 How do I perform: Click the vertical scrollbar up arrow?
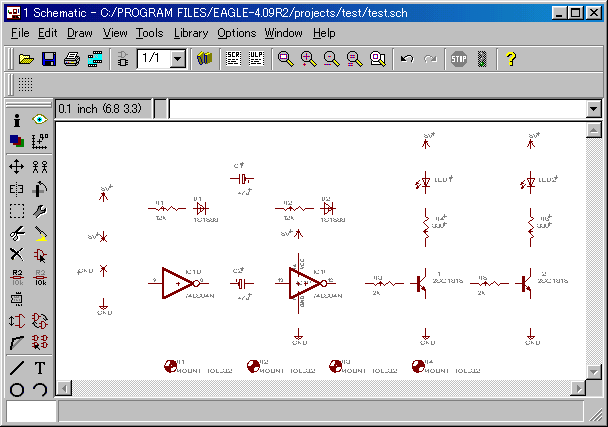click(x=593, y=130)
